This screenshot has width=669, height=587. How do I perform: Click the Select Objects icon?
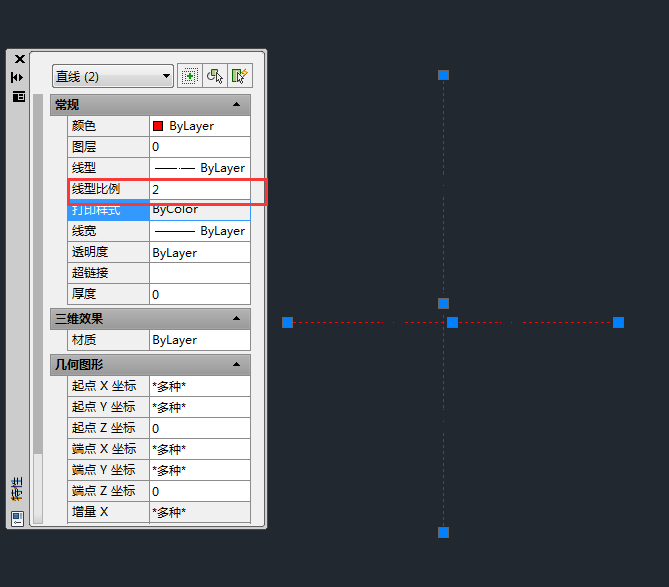pos(214,76)
